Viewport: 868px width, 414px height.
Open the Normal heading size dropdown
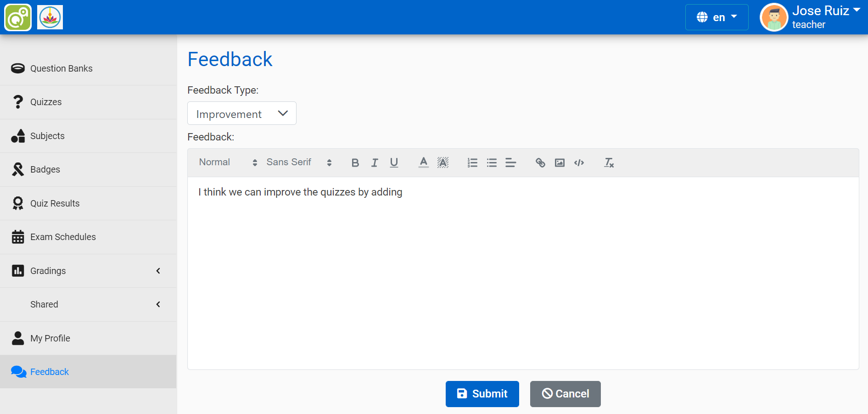[x=228, y=162]
